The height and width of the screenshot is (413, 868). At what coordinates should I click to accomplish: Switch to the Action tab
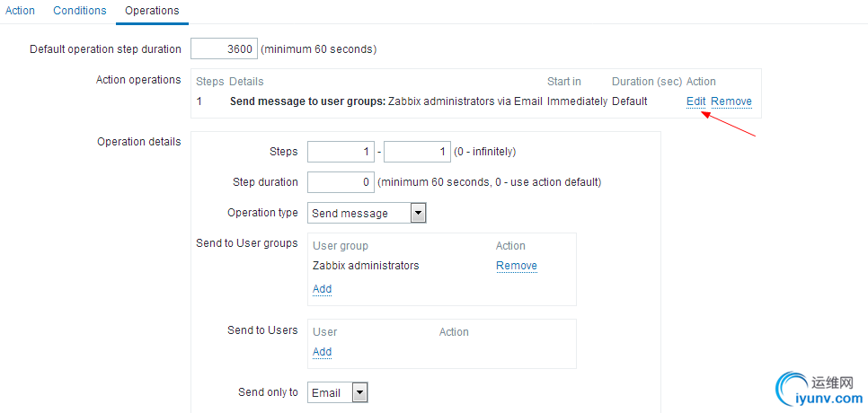click(20, 11)
